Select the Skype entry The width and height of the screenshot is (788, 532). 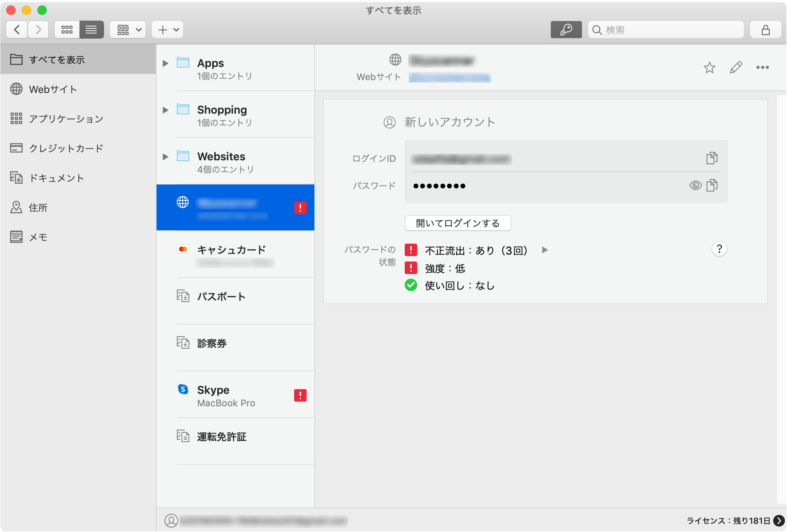[236, 395]
